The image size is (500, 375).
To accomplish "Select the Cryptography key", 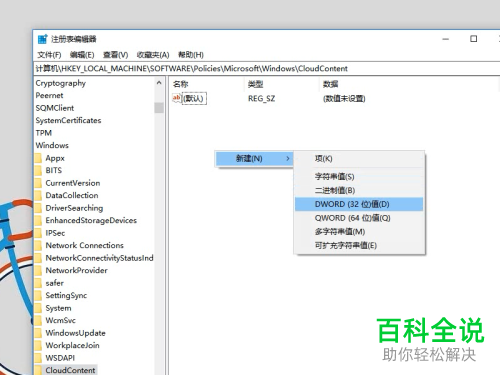I will [x=61, y=83].
